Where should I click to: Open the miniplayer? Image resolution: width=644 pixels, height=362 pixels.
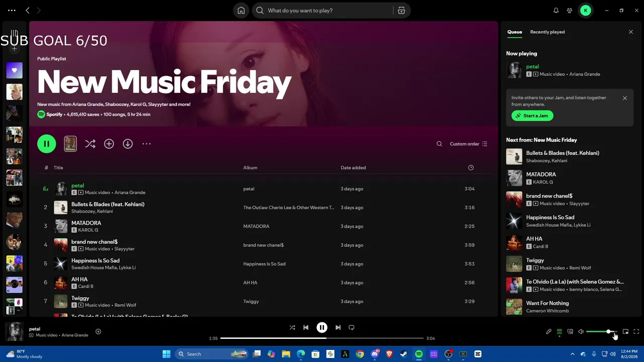[625, 332]
